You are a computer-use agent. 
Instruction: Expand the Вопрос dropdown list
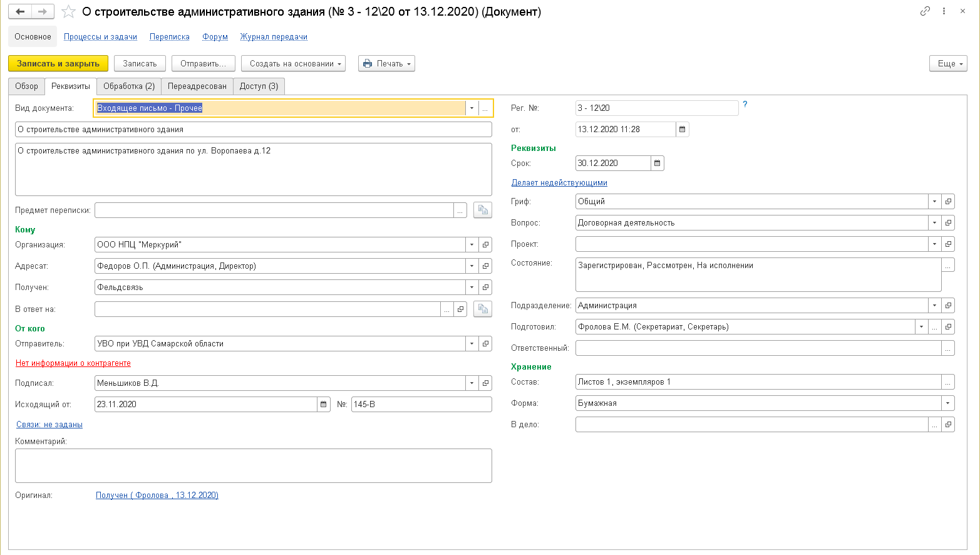coord(935,223)
